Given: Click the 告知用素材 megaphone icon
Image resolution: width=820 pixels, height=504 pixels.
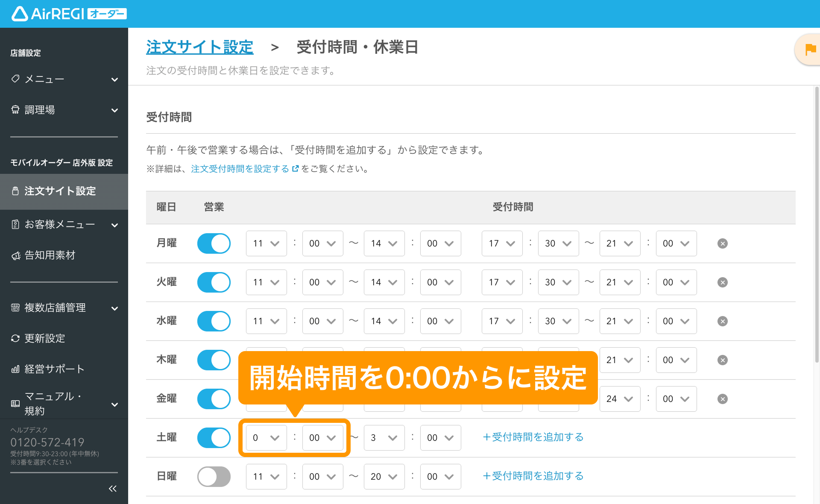Looking at the screenshot, I should coord(15,255).
